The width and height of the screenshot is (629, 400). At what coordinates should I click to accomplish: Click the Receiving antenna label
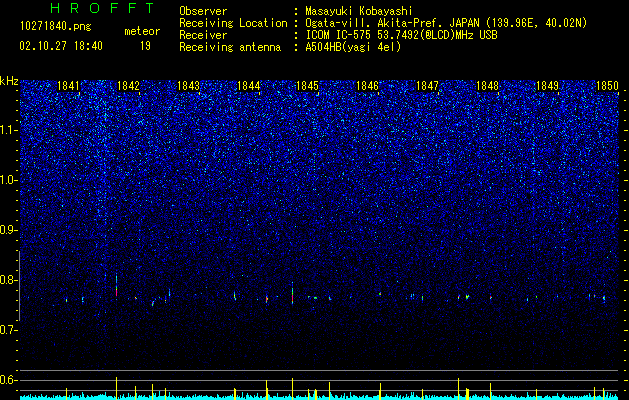coord(230,47)
